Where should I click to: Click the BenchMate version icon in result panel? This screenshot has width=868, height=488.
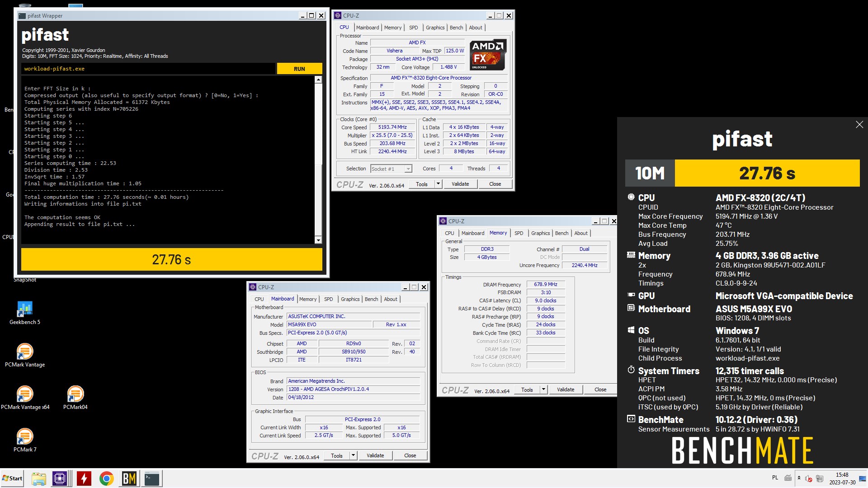(x=631, y=419)
